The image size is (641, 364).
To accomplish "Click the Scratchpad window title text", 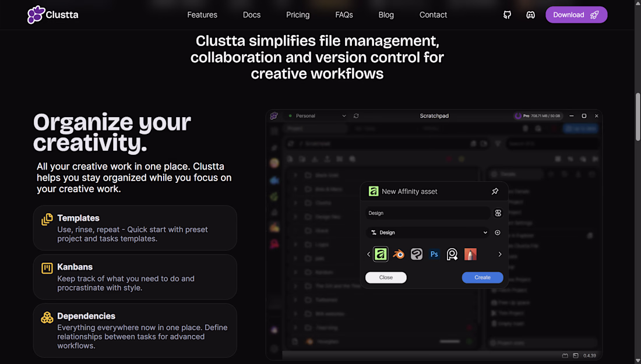I will 434,116.
